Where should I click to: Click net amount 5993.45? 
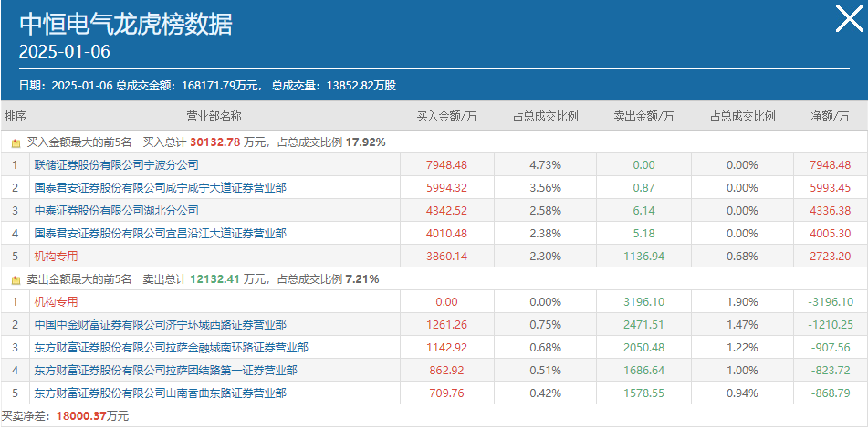pyautogui.click(x=830, y=188)
